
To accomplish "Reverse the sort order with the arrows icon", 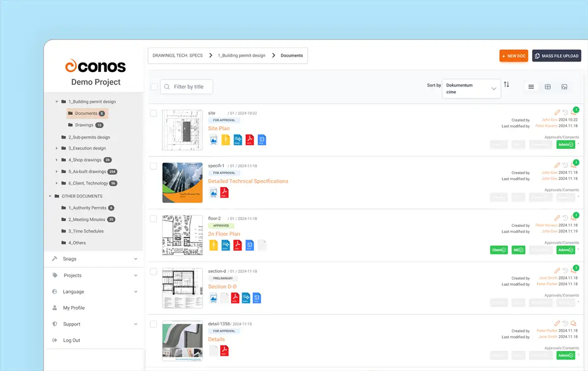I will pyautogui.click(x=507, y=85).
